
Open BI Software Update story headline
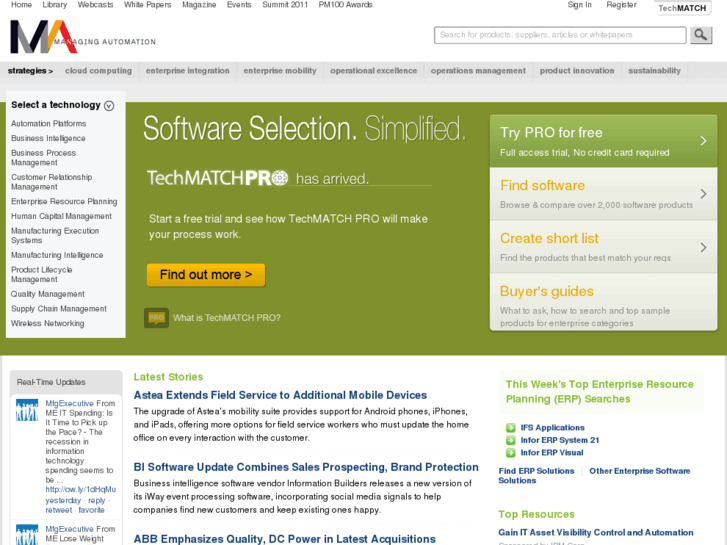[x=306, y=467]
